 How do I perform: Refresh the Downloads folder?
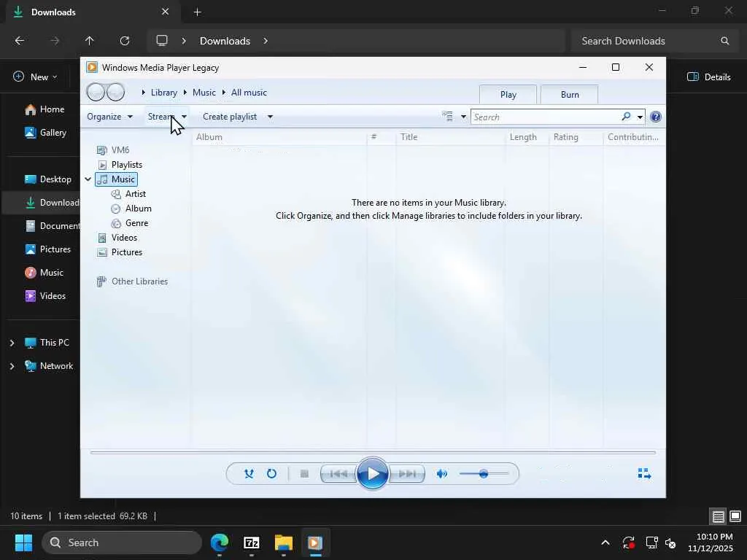[125, 41]
